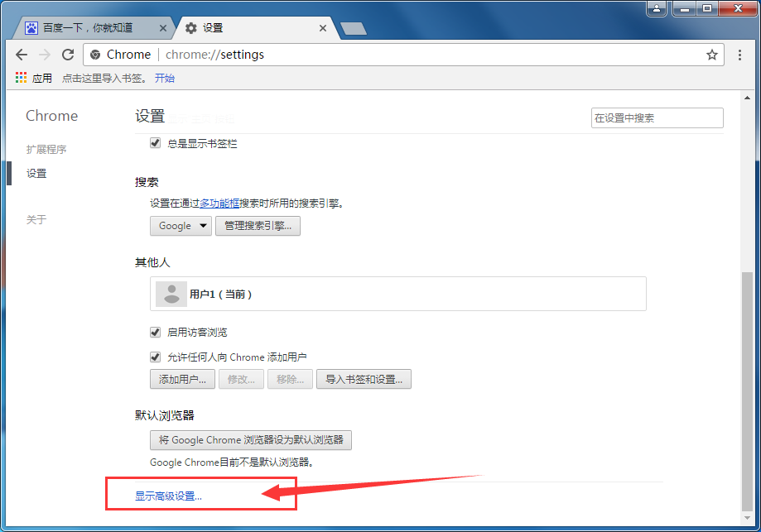Viewport: 761px width, 532px height.
Task: Click the 多功能框 link
Action: [x=219, y=204]
